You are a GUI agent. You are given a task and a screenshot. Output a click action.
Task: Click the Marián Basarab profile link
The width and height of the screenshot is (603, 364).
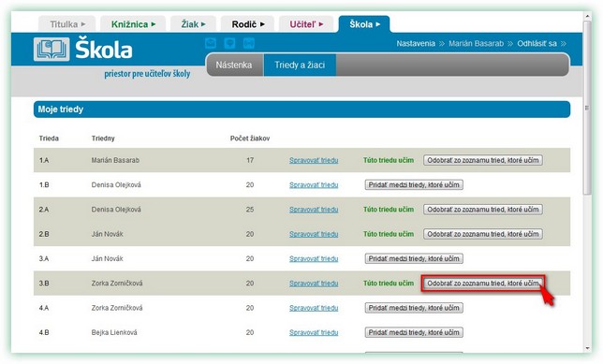pyautogui.click(x=476, y=43)
